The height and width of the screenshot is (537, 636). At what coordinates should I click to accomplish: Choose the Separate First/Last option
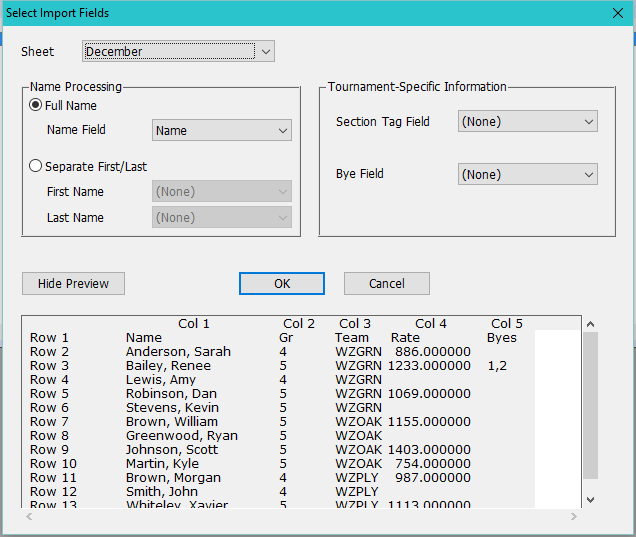[37, 167]
